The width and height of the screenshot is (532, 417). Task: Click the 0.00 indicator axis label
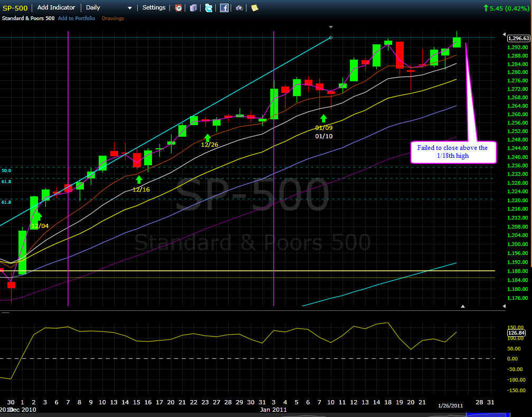click(x=512, y=358)
